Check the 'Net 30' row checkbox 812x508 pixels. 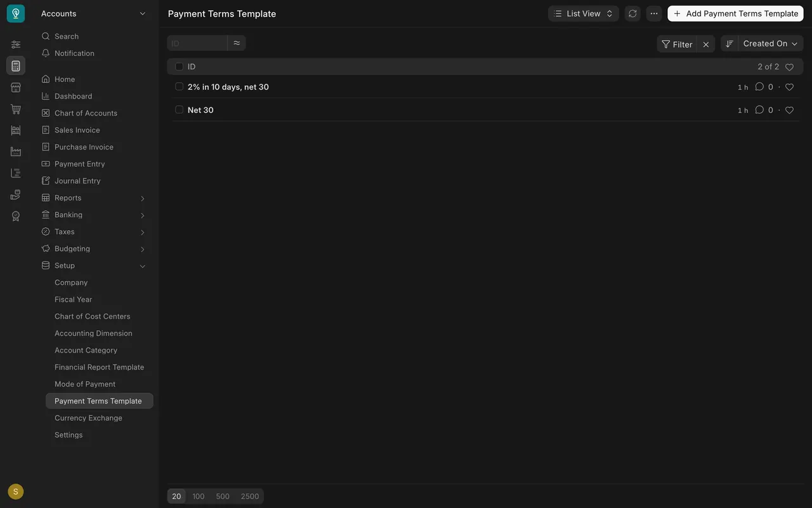click(x=179, y=110)
